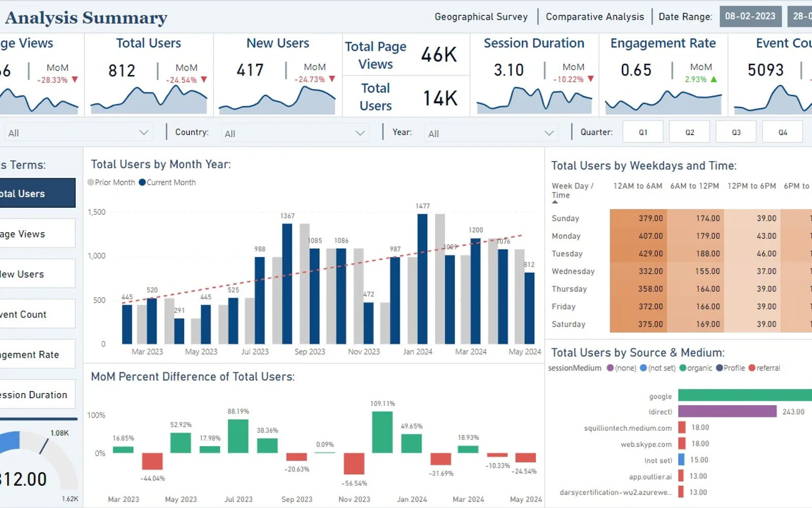Click the 109.11% green bar
The width and height of the screenshot is (812, 508).
[x=382, y=432]
